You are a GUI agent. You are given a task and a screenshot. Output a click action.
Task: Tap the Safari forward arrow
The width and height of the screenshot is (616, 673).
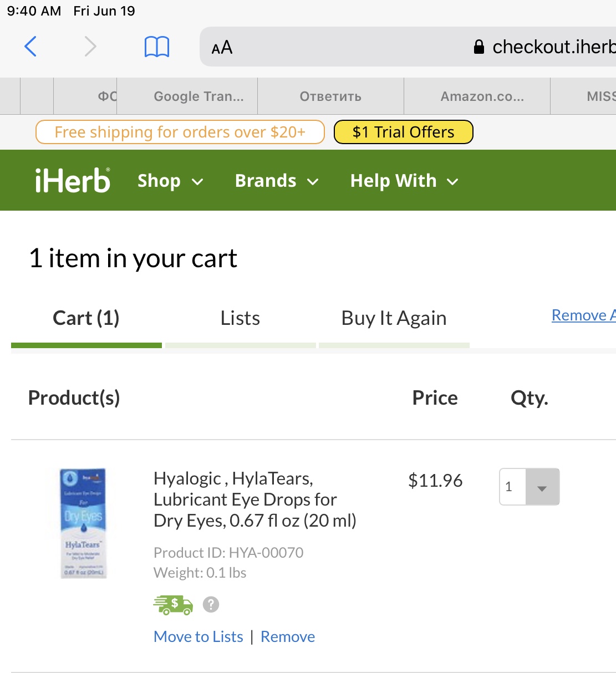[x=90, y=47]
